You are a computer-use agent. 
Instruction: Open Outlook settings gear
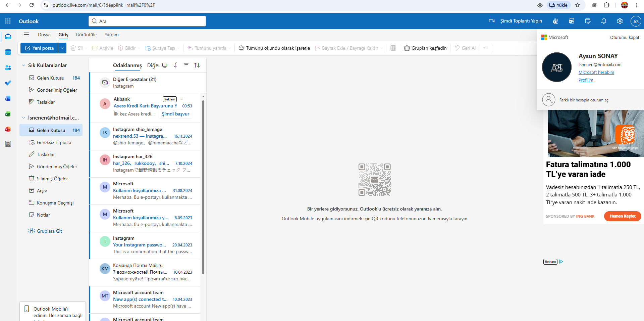point(620,21)
